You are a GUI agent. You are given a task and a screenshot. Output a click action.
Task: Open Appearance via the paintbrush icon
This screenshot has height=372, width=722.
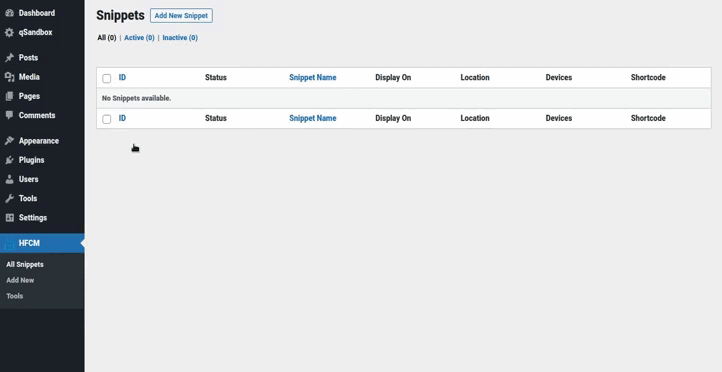coord(9,141)
